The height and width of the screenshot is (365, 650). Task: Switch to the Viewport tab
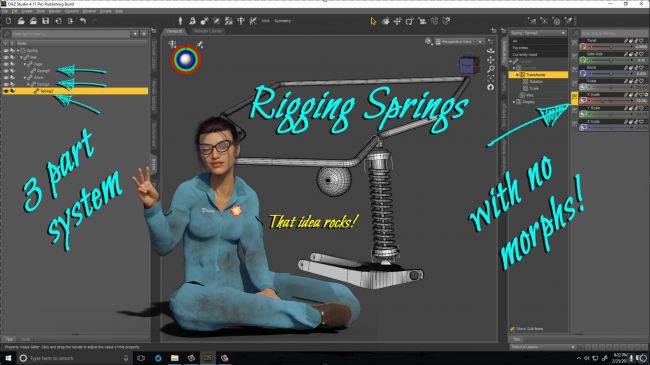(175, 31)
